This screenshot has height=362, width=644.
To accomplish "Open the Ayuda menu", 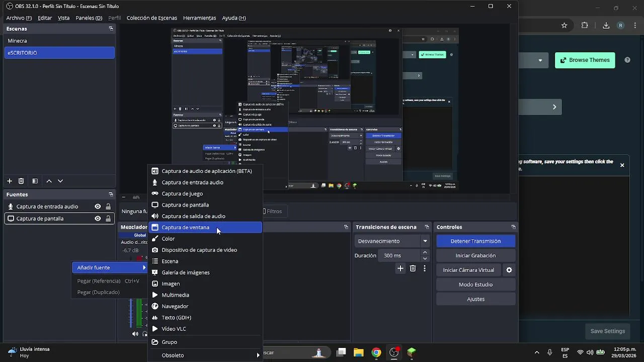I will click(234, 18).
